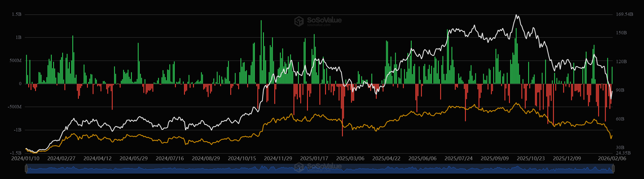Click the 500M left axis label

(15, 60)
